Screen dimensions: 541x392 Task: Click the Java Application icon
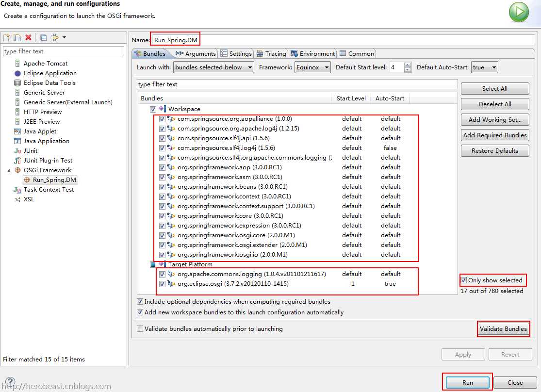(17, 141)
